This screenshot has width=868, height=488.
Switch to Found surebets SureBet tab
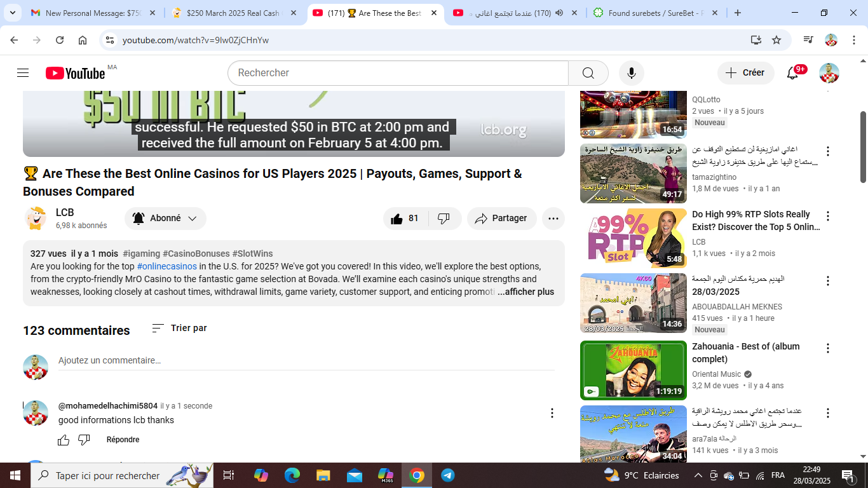(x=654, y=13)
